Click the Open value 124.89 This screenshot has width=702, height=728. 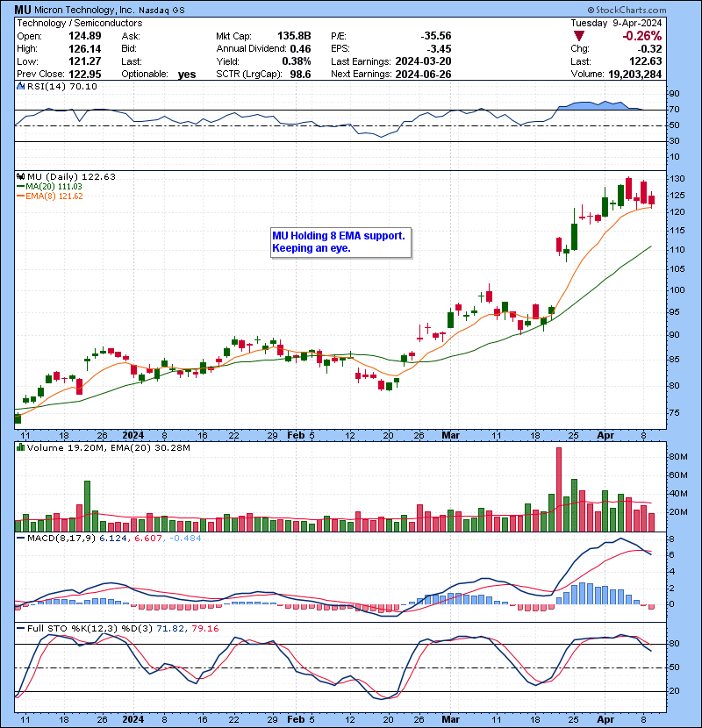tap(84, 36)
